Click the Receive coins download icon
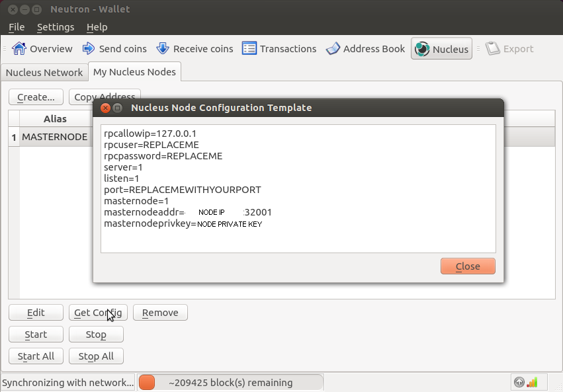563x392 pixels. pos(163,48)
